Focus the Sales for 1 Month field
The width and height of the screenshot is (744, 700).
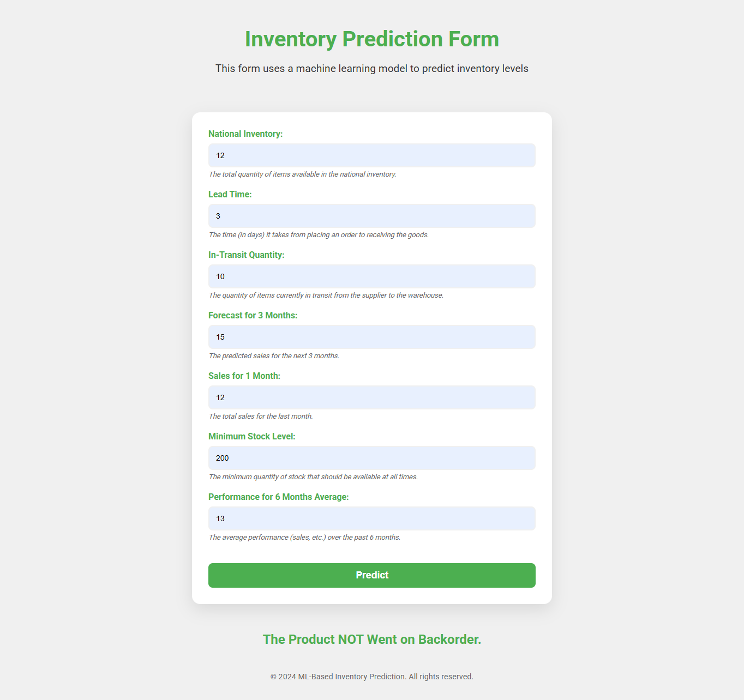coord(371,397)
